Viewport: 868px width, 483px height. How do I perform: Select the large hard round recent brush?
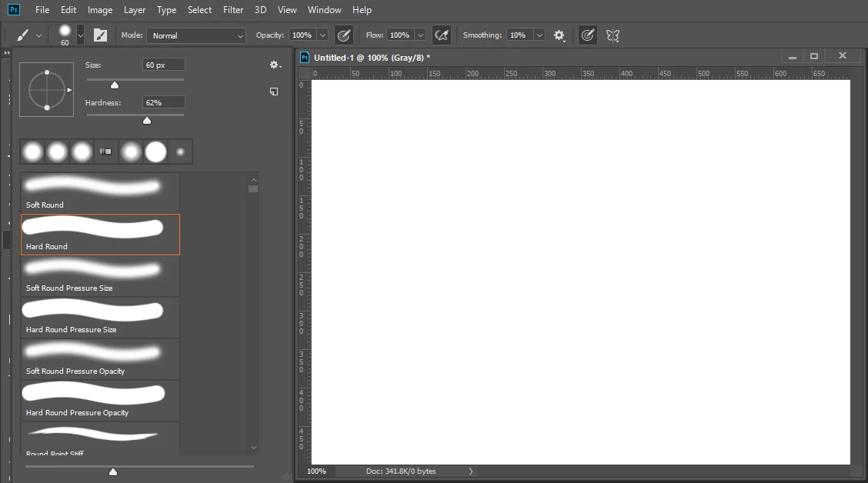point(155,152)
